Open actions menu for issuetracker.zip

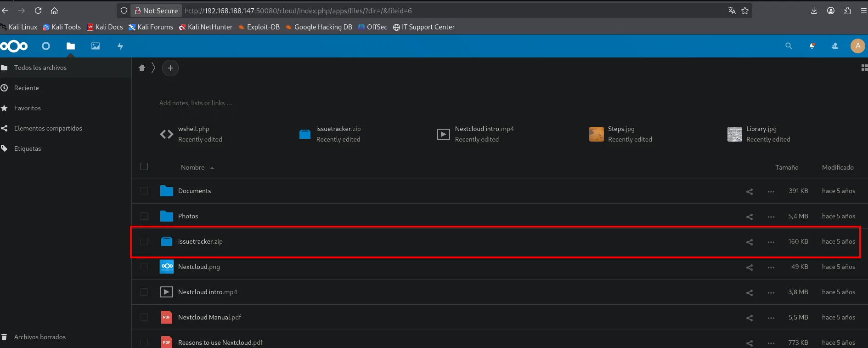[x=771, y=242]
